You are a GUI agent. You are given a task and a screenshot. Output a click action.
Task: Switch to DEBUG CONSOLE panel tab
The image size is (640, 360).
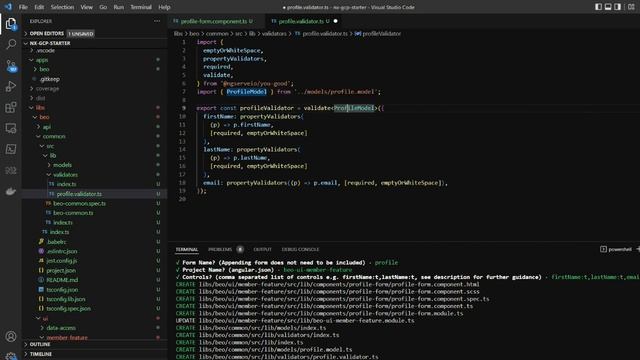click(300, 249)
